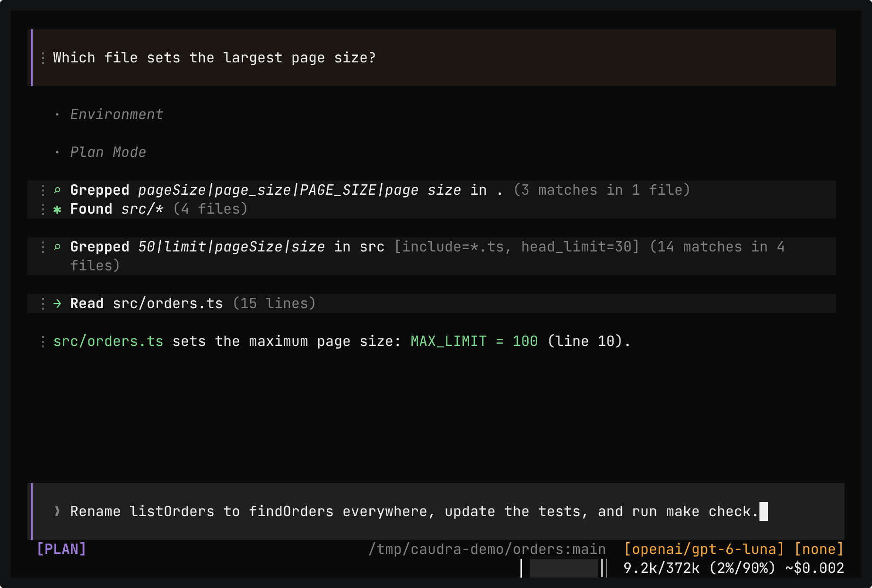Screen dimensions: 872x588
Task: Expand the collapsed Plan Mode section
Action: pos(108,152)
